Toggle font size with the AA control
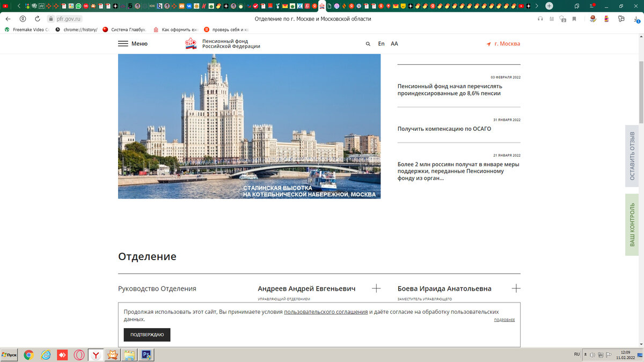The image size is (644, 362). pos(394,43)
